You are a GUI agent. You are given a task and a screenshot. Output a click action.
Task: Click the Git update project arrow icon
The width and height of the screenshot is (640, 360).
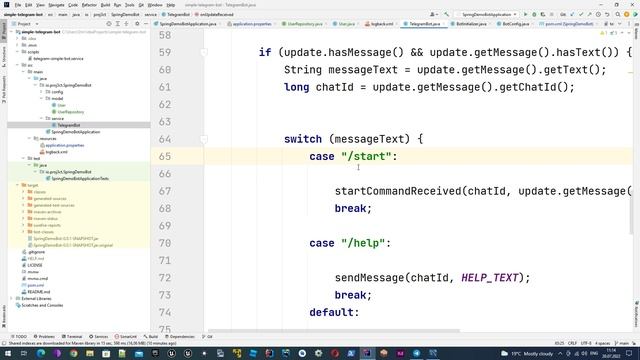click(x=572, y=14)
